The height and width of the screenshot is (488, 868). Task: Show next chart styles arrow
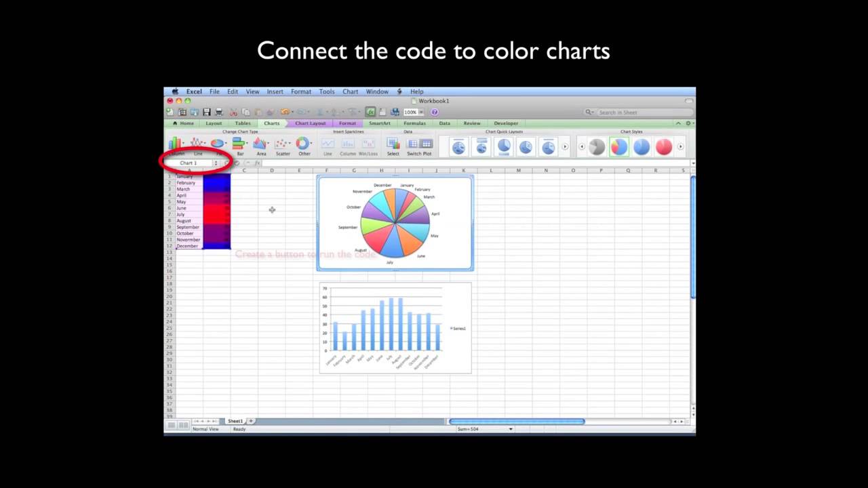(680, 146)
